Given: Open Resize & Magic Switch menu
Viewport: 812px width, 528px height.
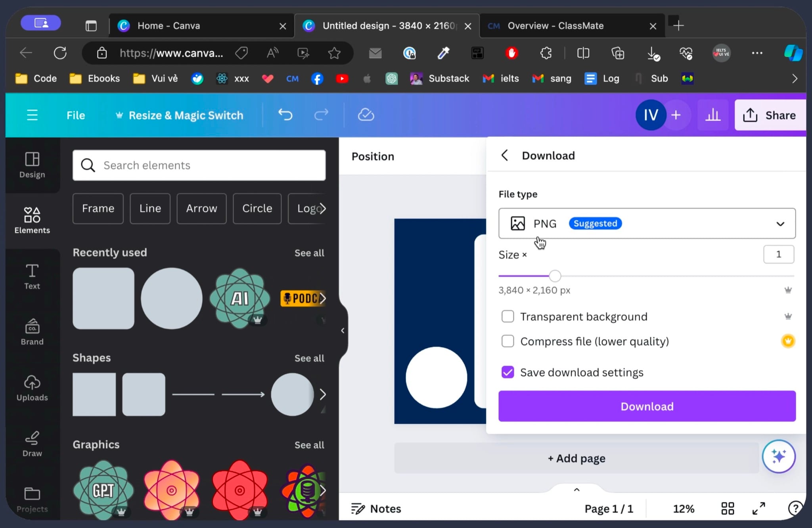Looking at the screenshot, I should point(179,115).
